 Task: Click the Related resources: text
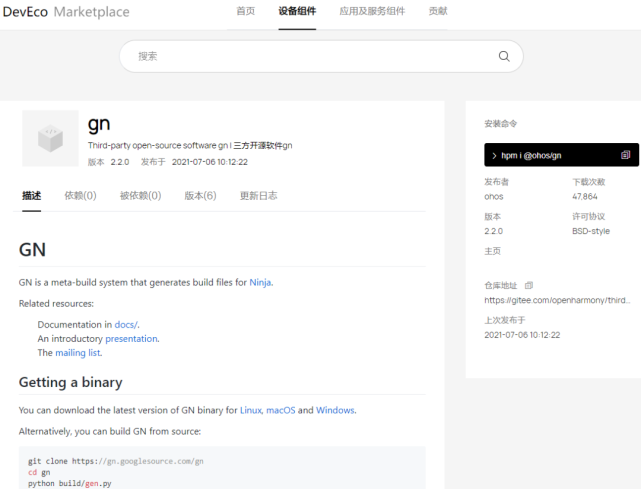[x=56, y=304]
